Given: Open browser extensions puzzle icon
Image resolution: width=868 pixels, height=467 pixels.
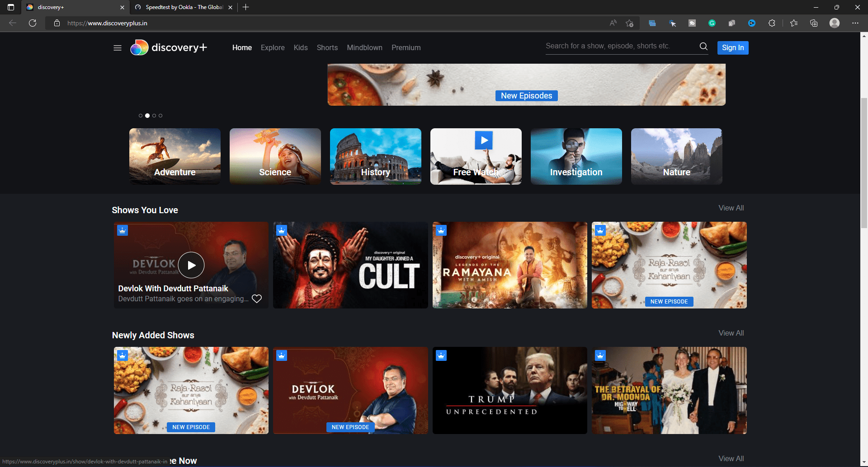Looking at the screenshot, I should [772, 23].
